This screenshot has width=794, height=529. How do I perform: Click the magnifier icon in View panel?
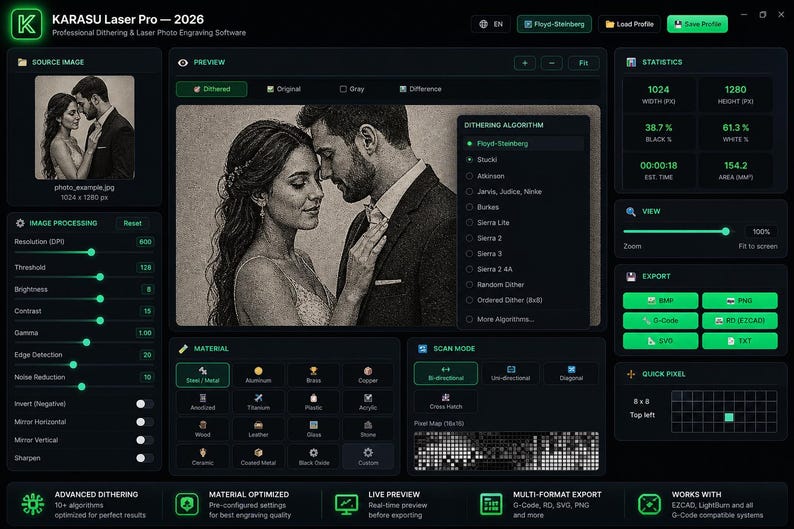tap(630, 212)
